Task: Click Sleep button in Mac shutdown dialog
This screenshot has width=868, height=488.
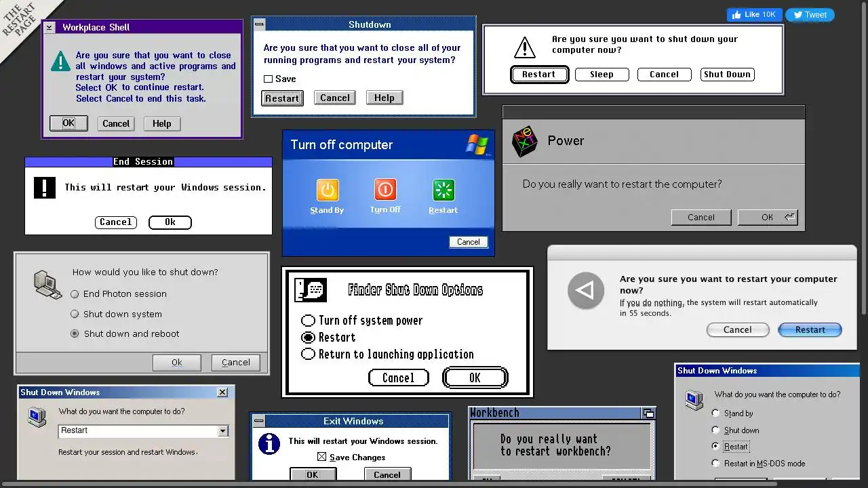Action: point(601,75)
